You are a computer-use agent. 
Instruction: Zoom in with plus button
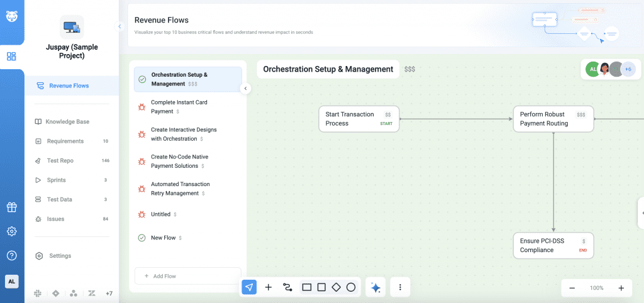click(x=621, y=288)
